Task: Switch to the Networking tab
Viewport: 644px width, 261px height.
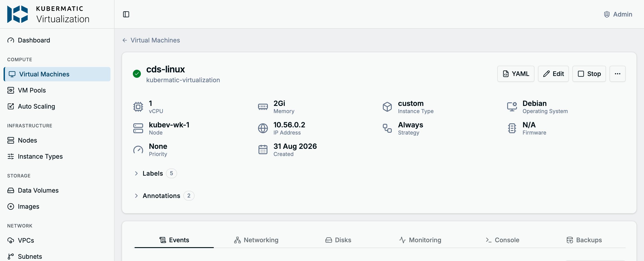Action: 256,240
